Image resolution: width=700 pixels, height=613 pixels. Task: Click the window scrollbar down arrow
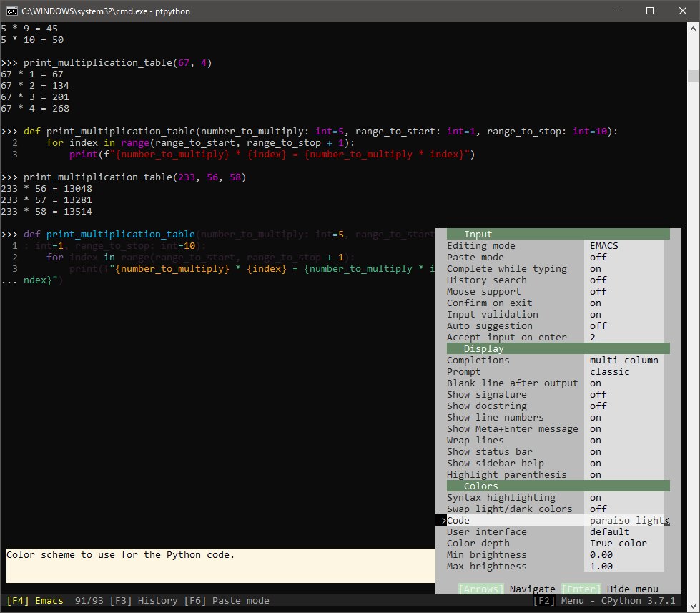(x=693, y=607)
